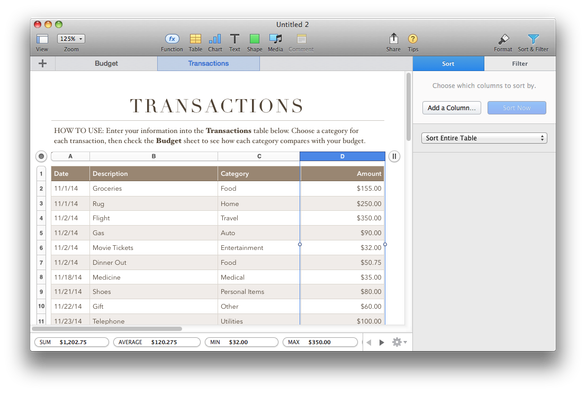586x393 pixels.
Task: Select the Movie Tickets cell
Action: coord(154,248)
